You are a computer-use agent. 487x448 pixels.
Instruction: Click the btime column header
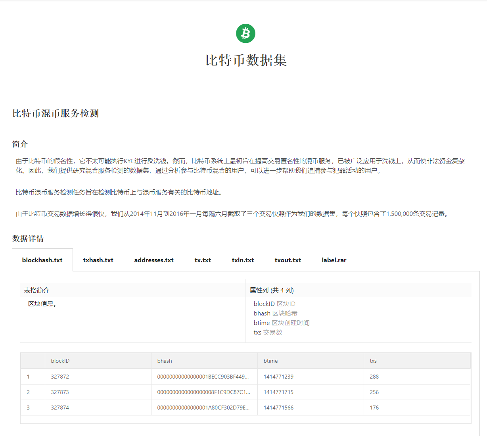coord(270,361)
